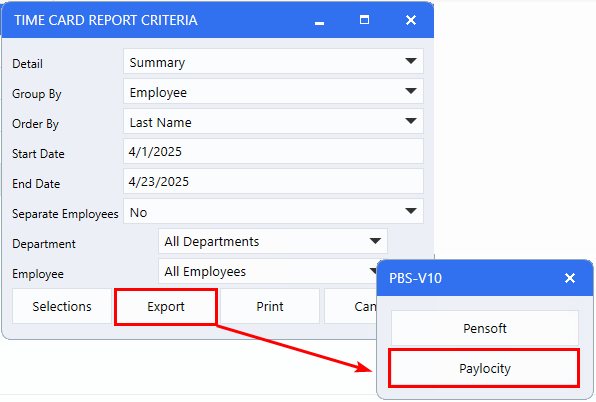
Task: Click the End Date label
Action: click(x=36, y=184)
